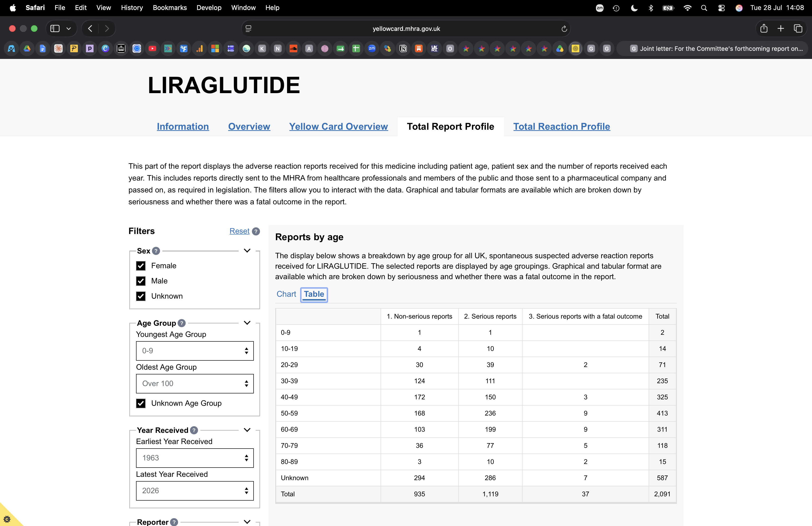Image resolution: width=812 pixels, height=526 pixels.
Task: Uncheck the Female sex checkbox
Action: (x=141, y=266)
